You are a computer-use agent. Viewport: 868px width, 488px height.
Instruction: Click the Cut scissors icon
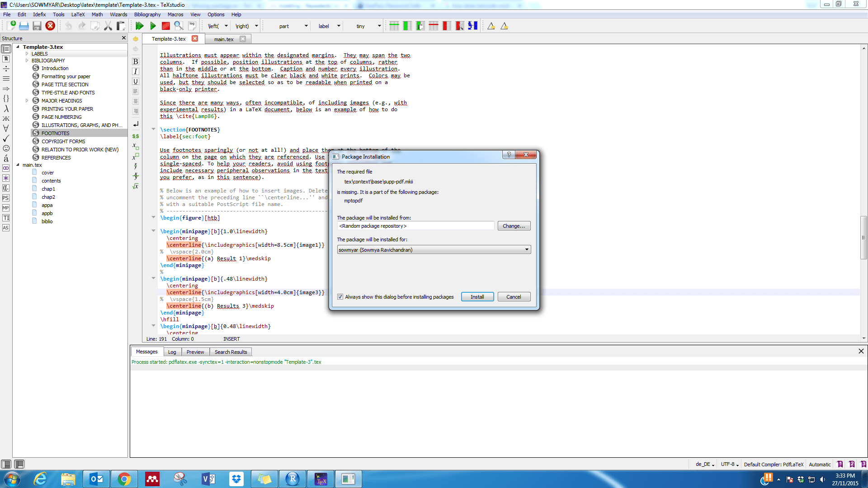108,26
